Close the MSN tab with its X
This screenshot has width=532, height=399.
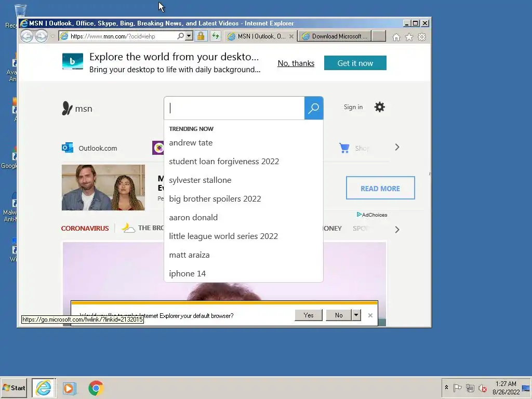coord(291,36)
